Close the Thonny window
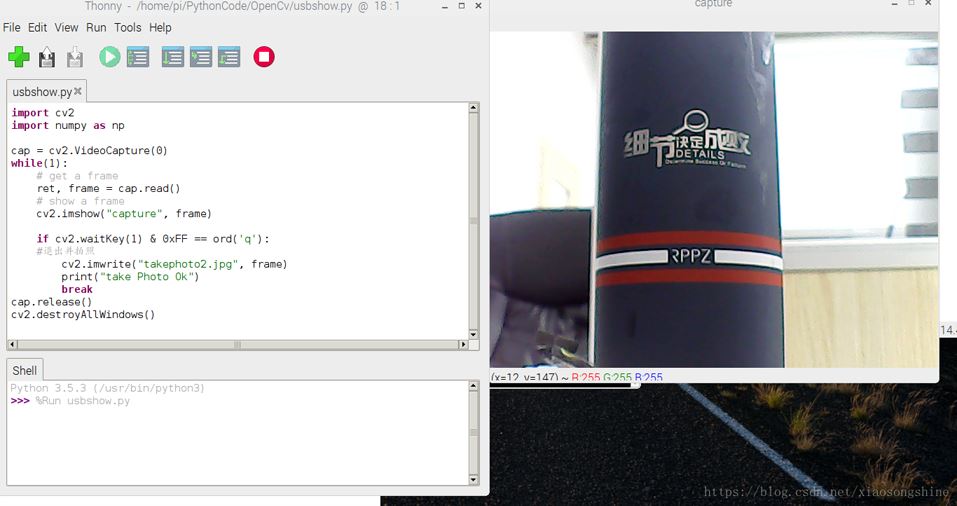 point(478,5)
